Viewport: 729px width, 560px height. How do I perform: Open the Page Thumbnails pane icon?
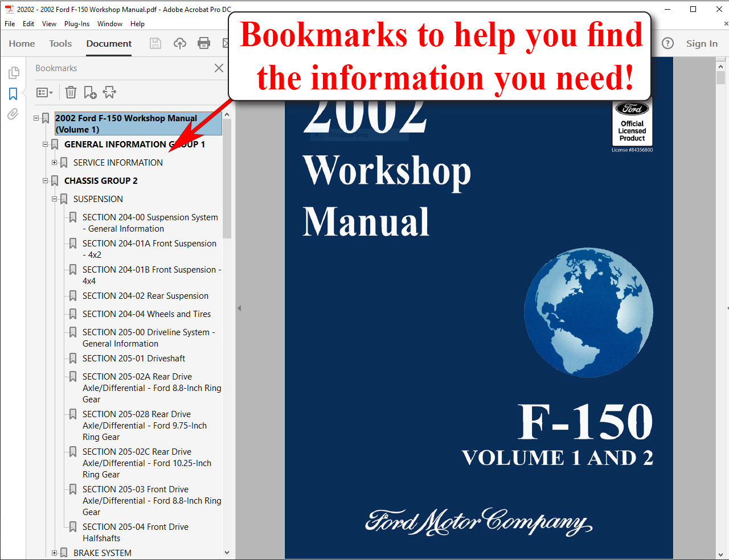pyautogui.click(x=14, y=73)
